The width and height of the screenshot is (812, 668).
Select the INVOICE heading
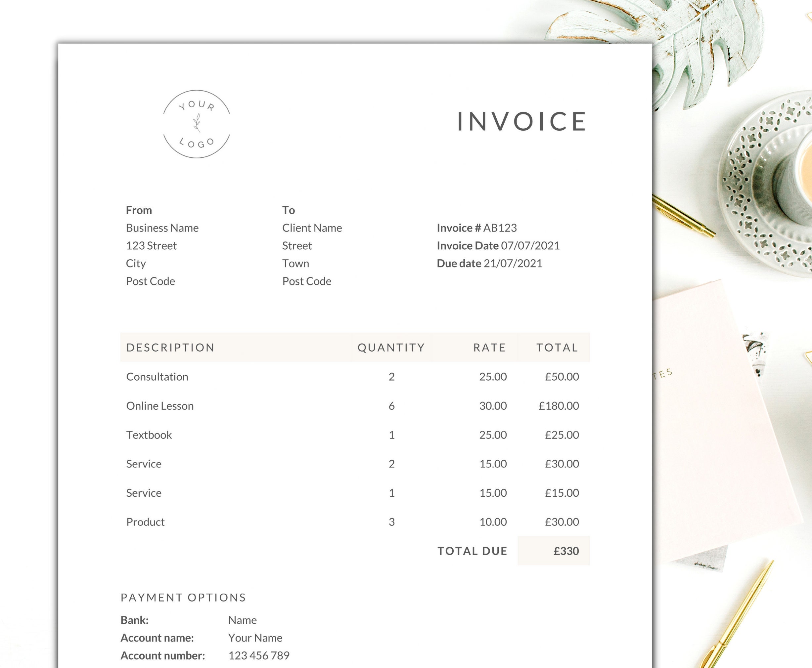tap(522, 122)
